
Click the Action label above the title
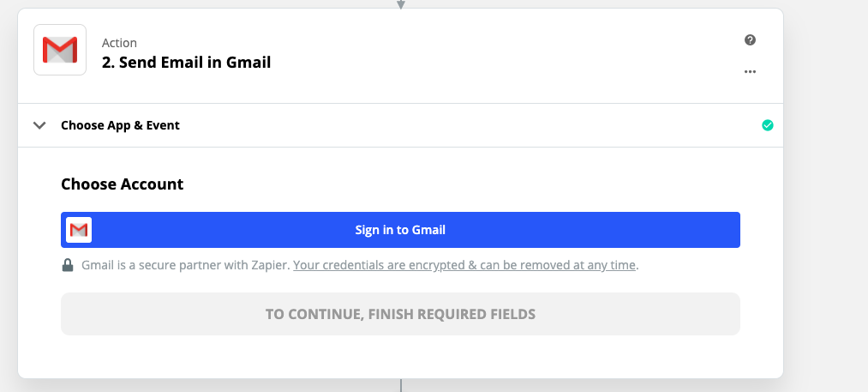click(x=119, y=43)
